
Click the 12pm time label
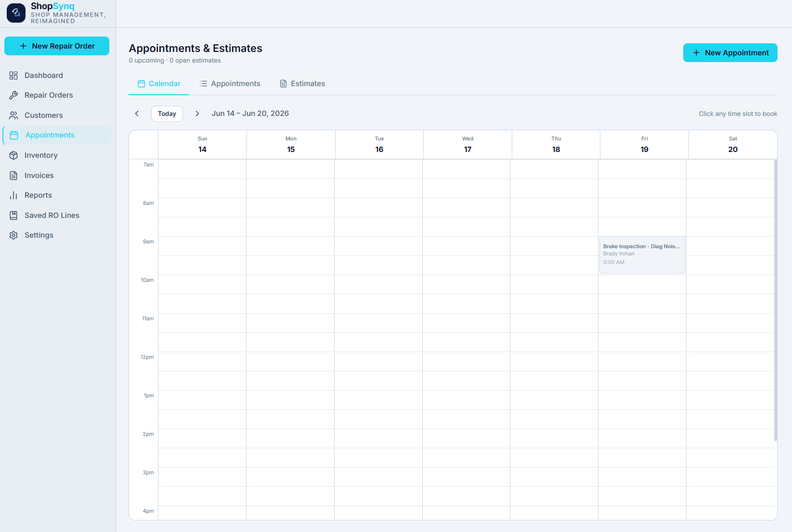147,357
